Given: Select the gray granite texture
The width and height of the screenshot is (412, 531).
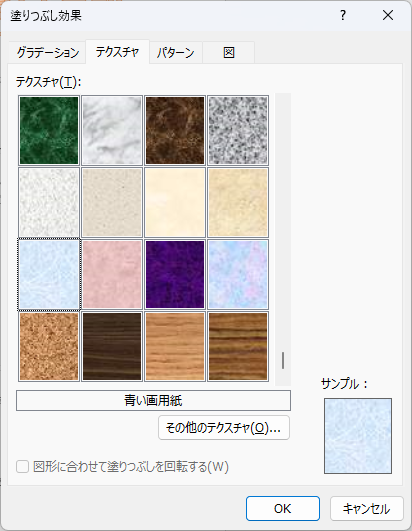Looking at the screenshot, I should 238,130.
